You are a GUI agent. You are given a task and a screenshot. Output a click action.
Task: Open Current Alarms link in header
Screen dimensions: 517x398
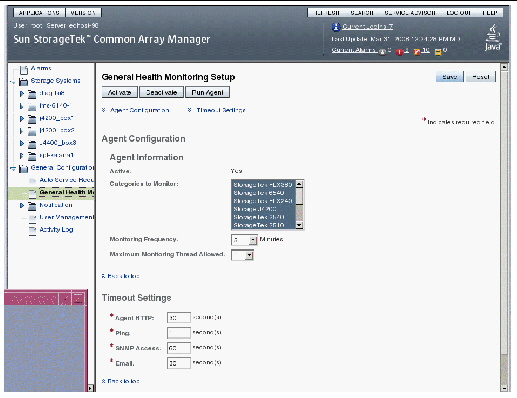point(354,50)
